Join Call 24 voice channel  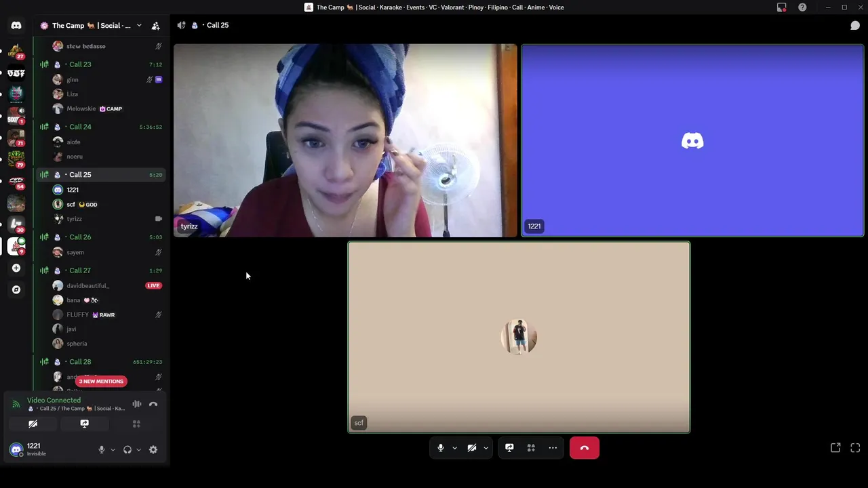click(x=100, y=127)
